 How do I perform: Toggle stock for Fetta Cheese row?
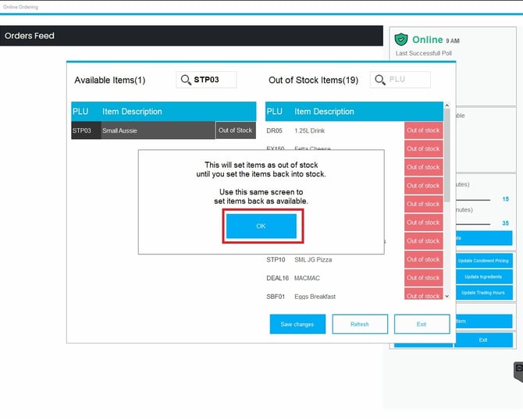pyautogui.click(x=423, y=149)
